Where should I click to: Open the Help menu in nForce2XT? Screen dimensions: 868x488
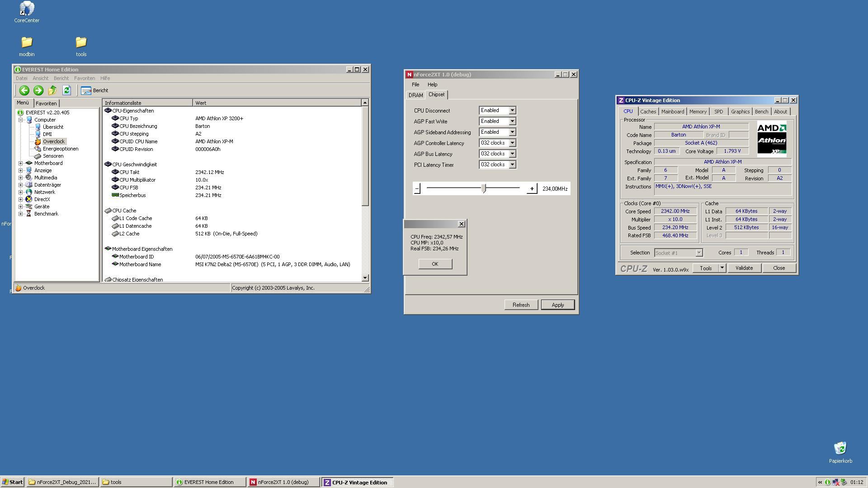tap(432, 84)
